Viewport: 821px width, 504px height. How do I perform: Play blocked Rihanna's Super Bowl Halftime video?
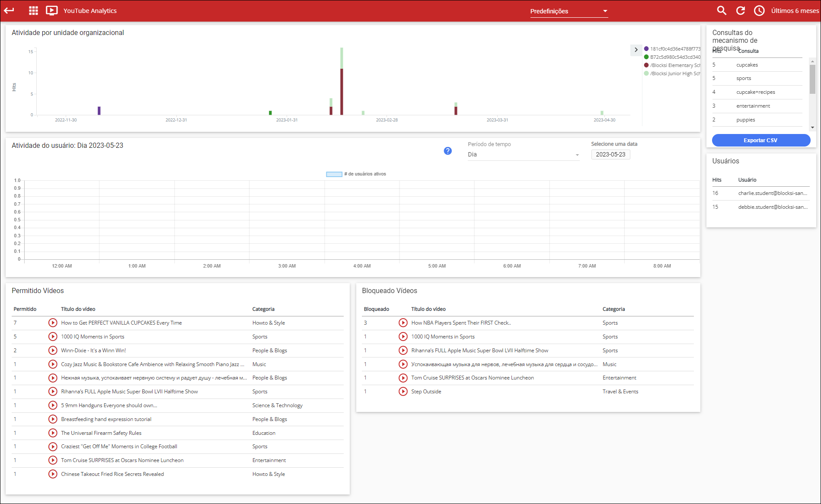click(x=403, y=351)
